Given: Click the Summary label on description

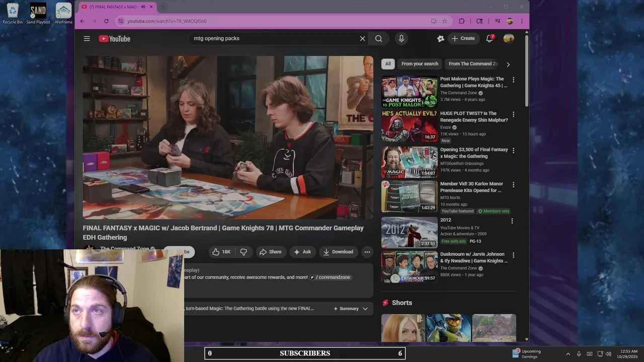Looking at the screenshot, I should tap(349, 309).
